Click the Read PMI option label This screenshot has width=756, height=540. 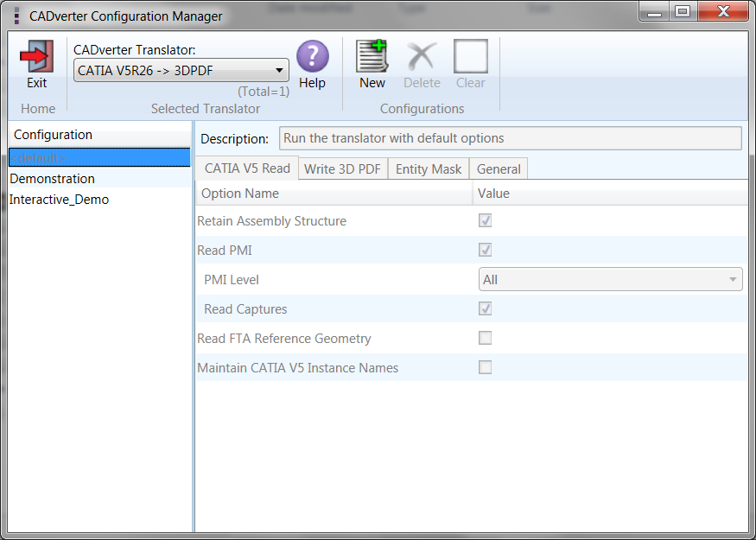(x=225, y=251)
